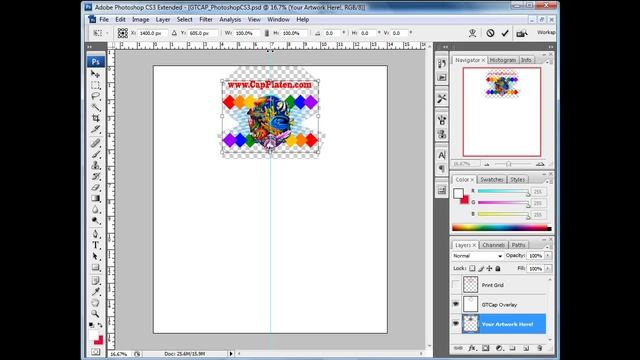Hide the Your Artwork Here! layer
The image size is (640, 360).
pos(456,324)
